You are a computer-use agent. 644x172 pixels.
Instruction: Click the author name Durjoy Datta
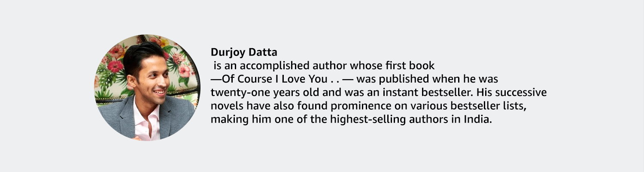244,52
